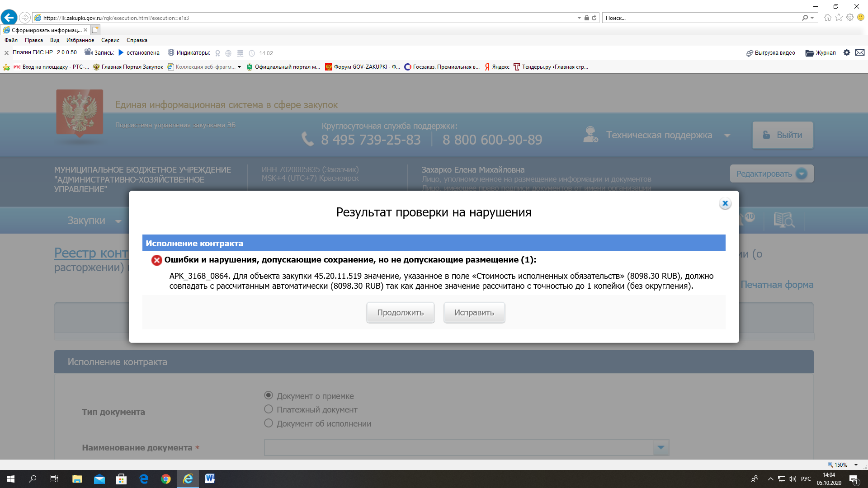The height and width of the screenshot is (488, 868).
Task: Select the Платежный документ radio button
Action: (269, 409)
